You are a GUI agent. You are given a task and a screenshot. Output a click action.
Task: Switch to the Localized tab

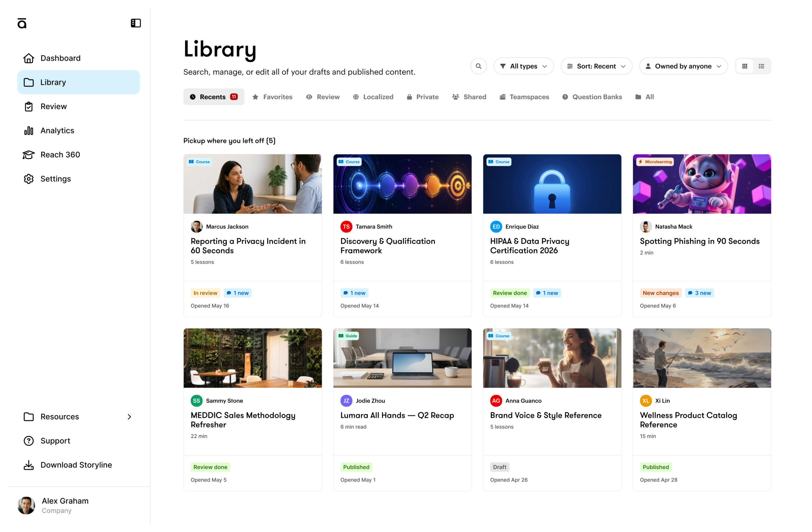point(373,97)
